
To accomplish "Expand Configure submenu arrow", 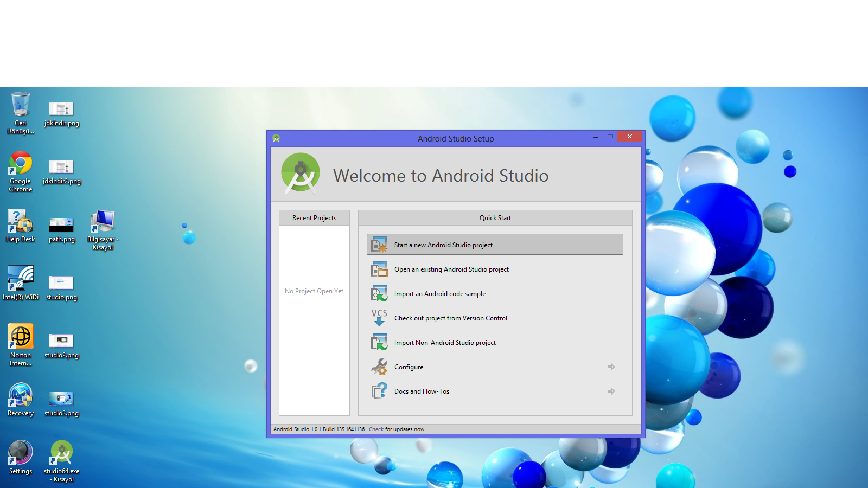I will pos(611,367).
